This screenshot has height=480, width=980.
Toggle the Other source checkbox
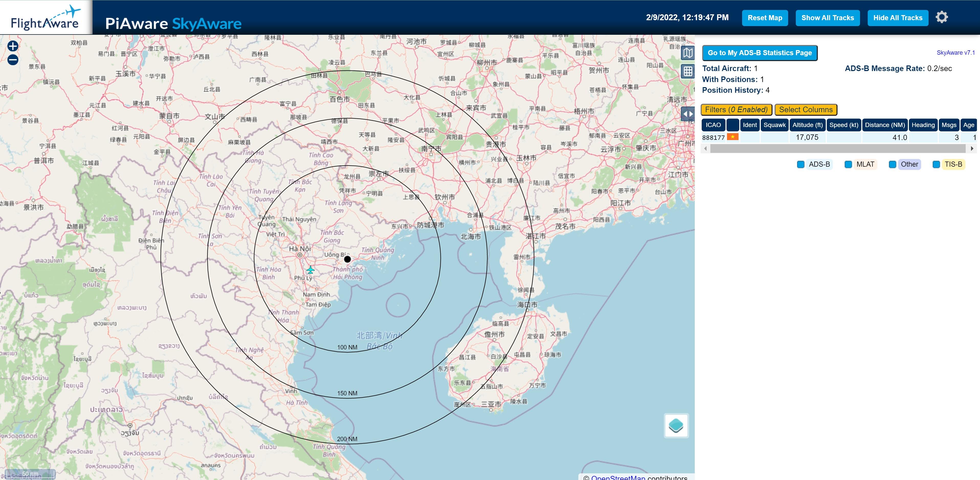click(x=892, y=164)
